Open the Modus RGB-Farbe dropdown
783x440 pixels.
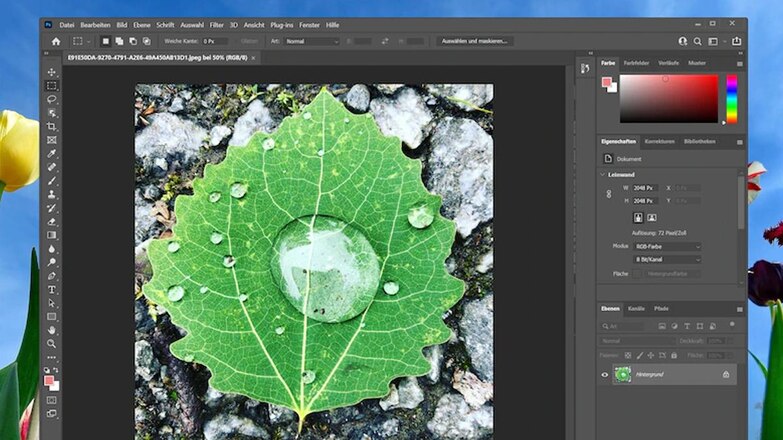[x=668, y=246]
